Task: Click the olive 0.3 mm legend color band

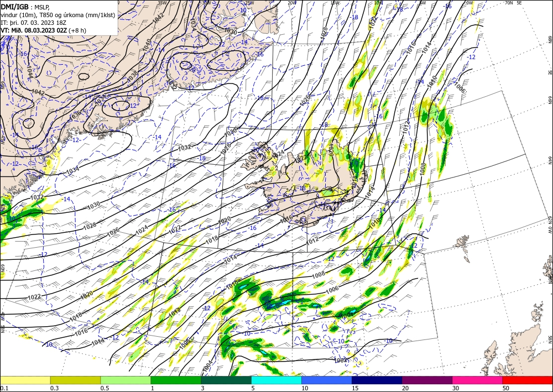Action: [75, 380]
